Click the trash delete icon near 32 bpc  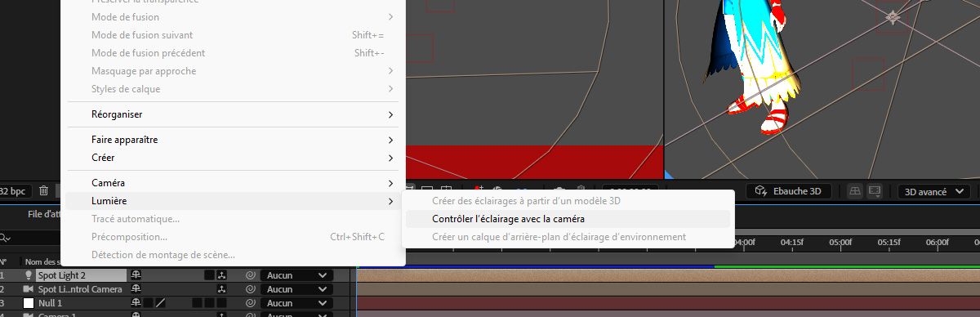(43, 190)
